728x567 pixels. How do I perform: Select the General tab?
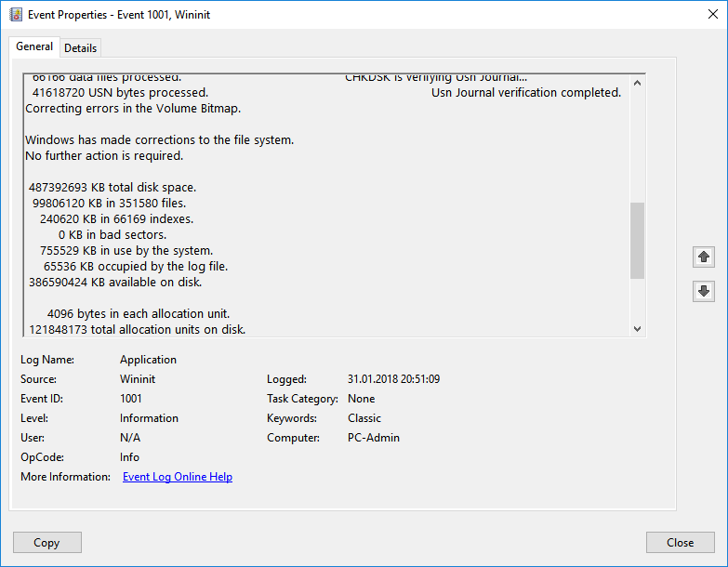click(x=34, y=47)
